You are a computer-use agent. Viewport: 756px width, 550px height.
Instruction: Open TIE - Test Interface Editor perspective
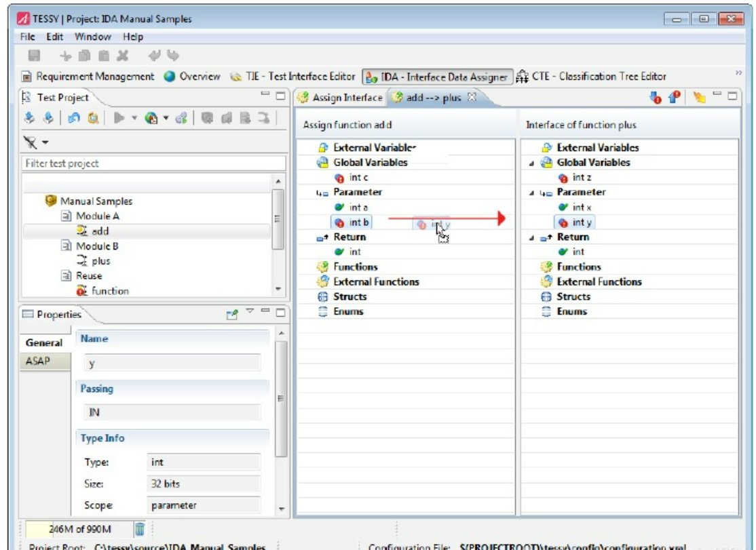tap(292, 77)
